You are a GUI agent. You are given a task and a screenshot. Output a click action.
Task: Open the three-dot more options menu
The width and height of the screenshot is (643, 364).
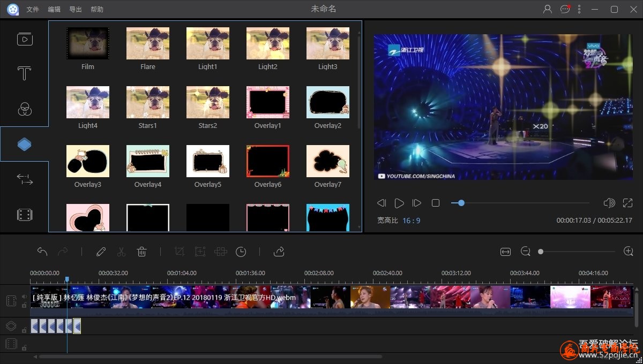point(579,9)
